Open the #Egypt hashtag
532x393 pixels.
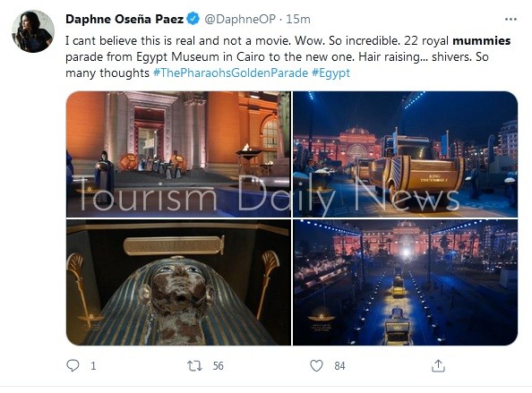(x=330, y=73)
